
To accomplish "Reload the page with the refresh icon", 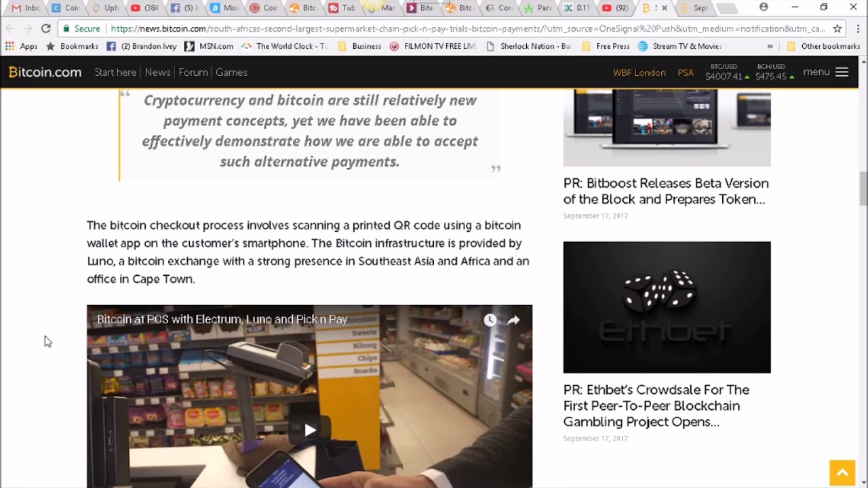I will tap(45, 28).
